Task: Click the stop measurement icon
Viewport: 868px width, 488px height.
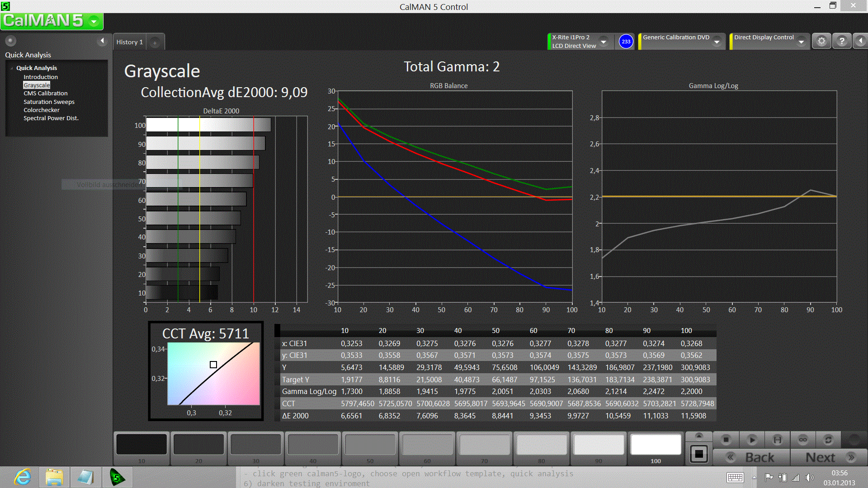Action: 726,439
